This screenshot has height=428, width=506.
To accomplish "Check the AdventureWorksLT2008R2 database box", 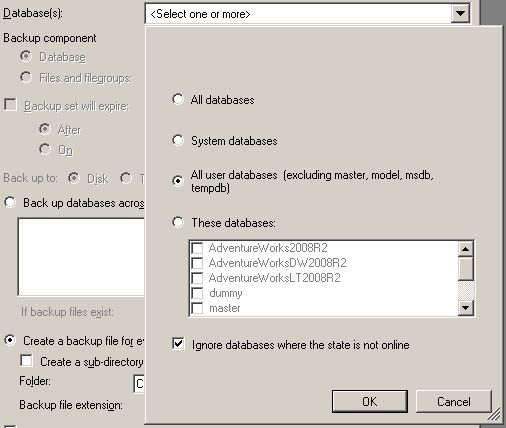I will click(x=197, y=278).
